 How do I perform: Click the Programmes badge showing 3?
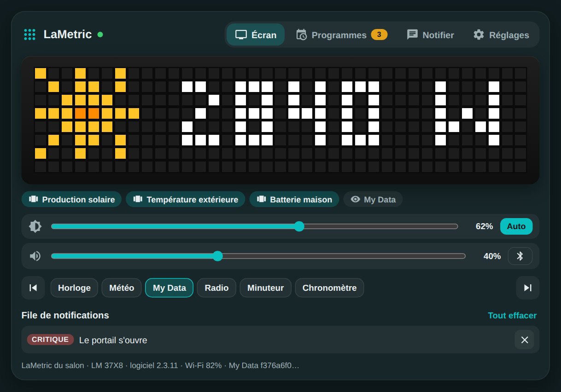[379, 35]
